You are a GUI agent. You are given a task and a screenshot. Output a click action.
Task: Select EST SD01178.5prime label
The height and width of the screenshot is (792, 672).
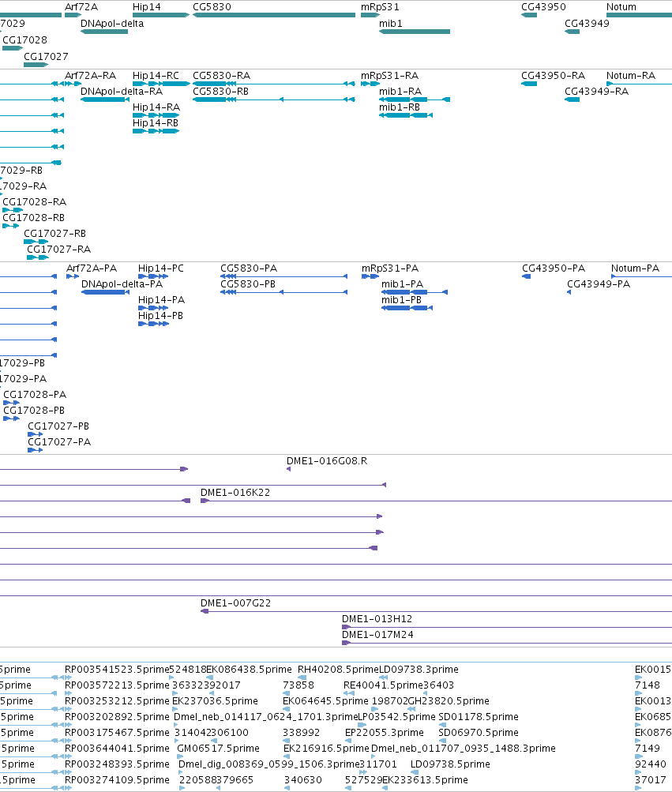[x=479, y=717]
